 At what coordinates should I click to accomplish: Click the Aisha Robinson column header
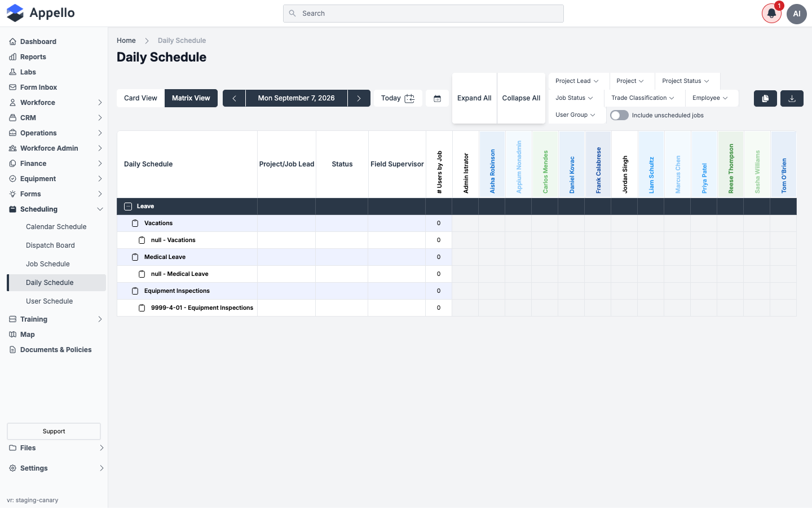pyautogui.click(x=492, y=165)
